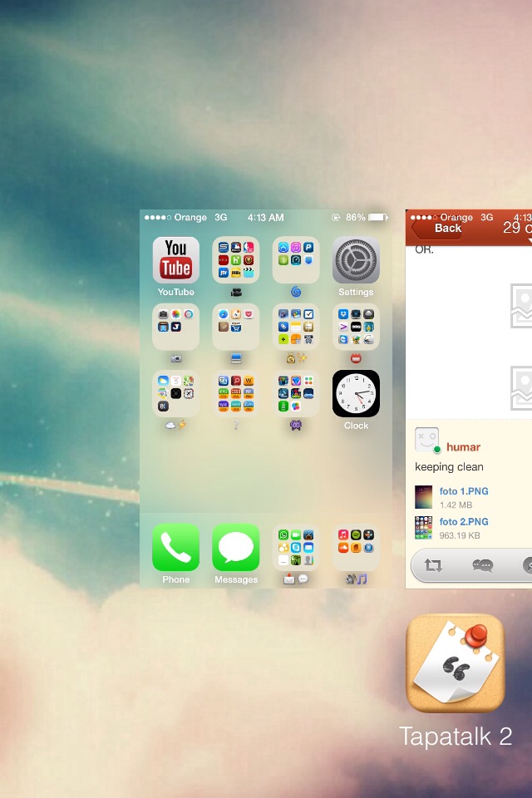This screenshot has height=798, width=532.
Task: Open the folder labeled with money bag and sparkles
Action: pos(296,327)
